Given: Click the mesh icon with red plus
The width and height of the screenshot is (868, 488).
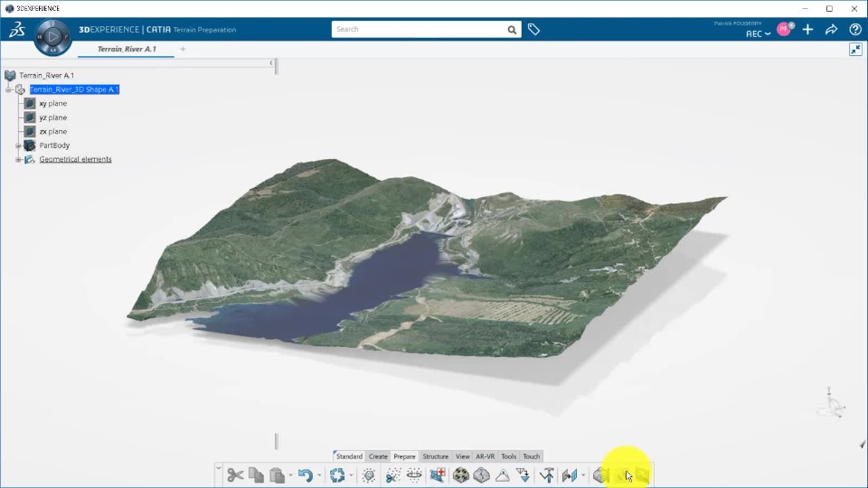Looking at the screenshot, I should tap(438, 474).
